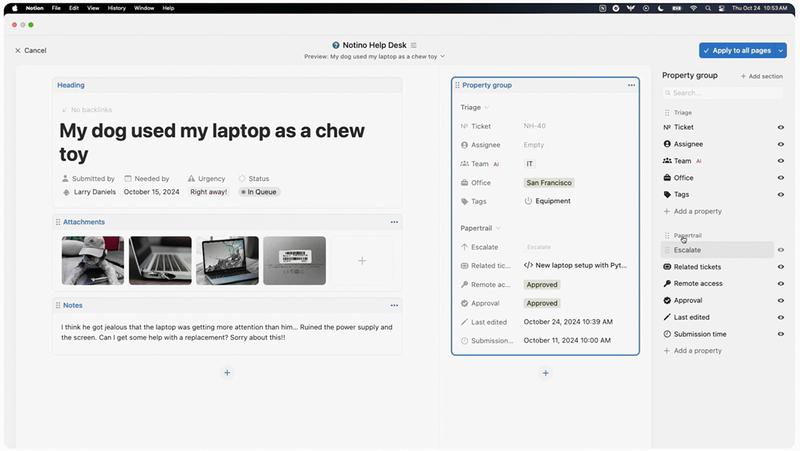Click the Submission time clock icon in sidebar
Viewport: 800px width, 451px height.
(x=667, y=334)
